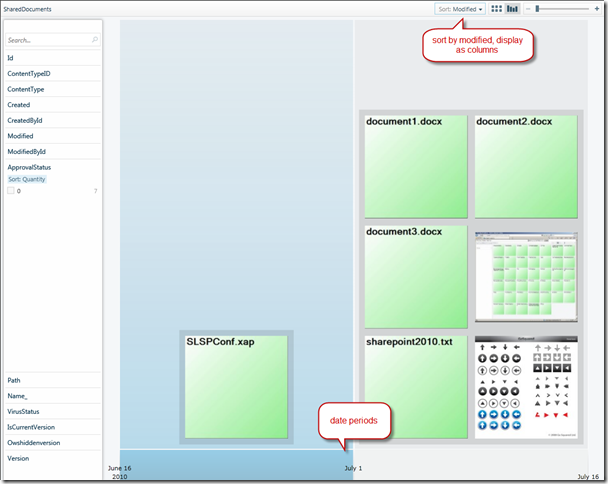Image resolution: width=608 pixels, height=484 pixels.
Task: Click the search magnifier icon
Action: pyautogui.click(x=95, y=40)
